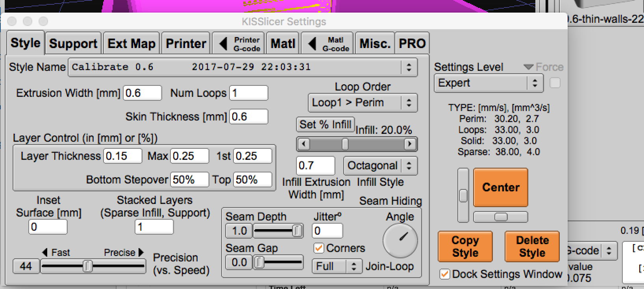
Task: Click the Seam Depth slider
Action: (278, 231)
